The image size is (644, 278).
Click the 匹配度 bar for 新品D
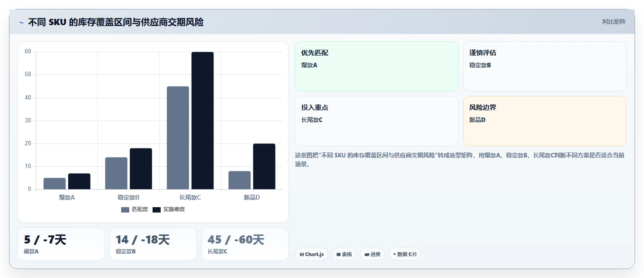(240, 180)
